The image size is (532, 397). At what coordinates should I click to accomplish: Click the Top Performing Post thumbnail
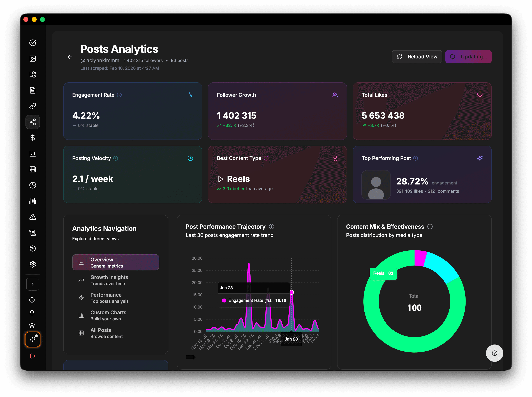click(376, 185)
